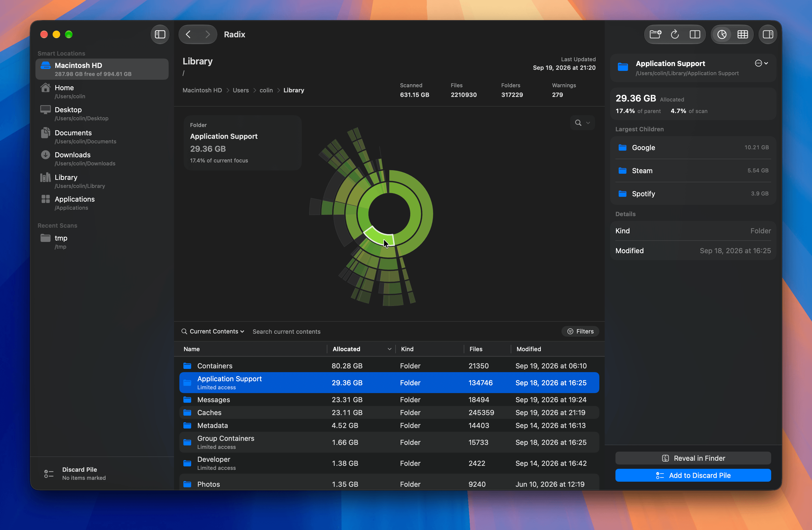Click the Desktop monitor icon

(x=45, y=110)
